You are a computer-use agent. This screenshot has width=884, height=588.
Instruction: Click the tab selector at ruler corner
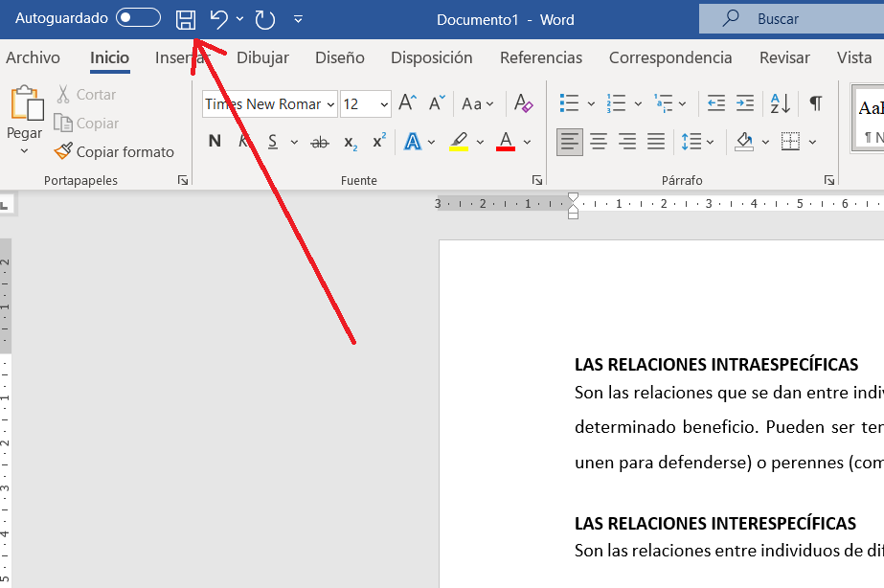click(x=5, y=205)
